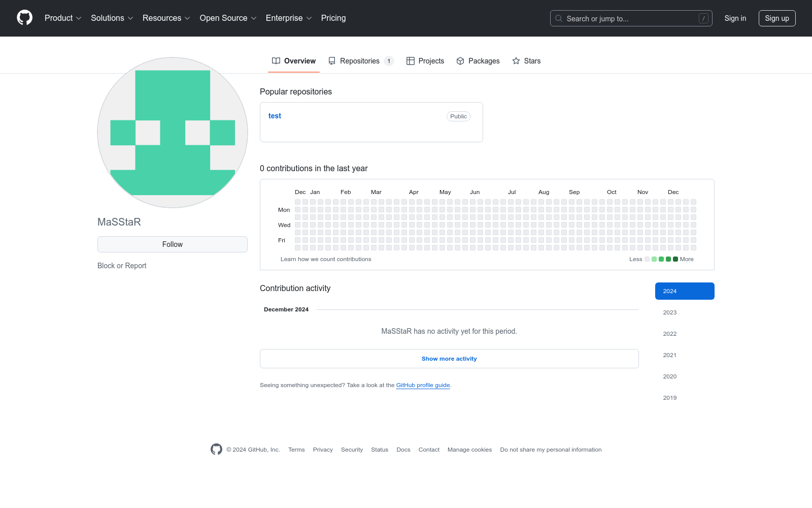Open the Terms footer link
Screen dimensions: 812x508
click(x=296, y=450)
